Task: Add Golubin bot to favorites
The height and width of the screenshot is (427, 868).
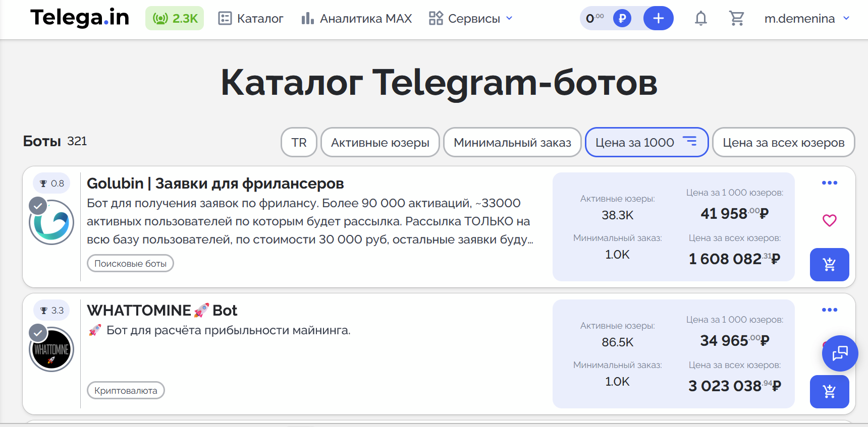Action: click(x=829, y=220)
